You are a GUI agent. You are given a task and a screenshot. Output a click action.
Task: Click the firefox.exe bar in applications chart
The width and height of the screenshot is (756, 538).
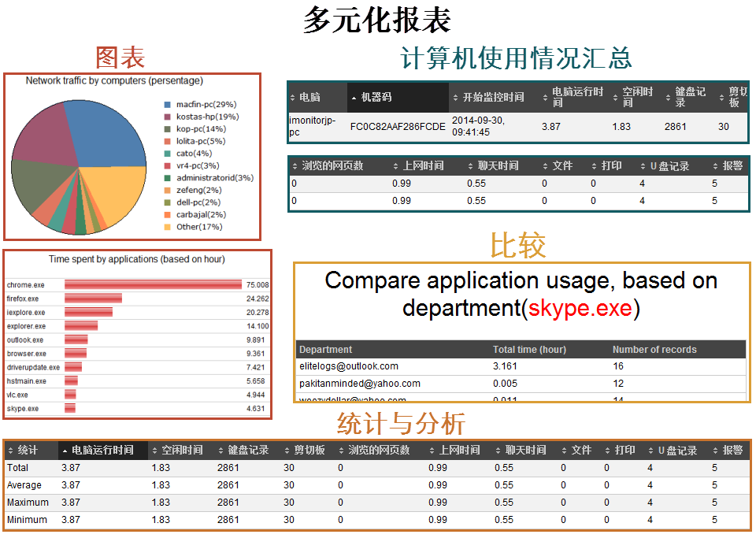[93, 299]
